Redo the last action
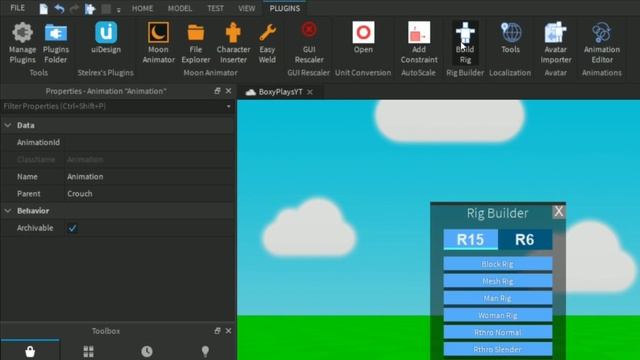Image resolution: width=640 pixels, height=360 pixels. tap(74, 9)
